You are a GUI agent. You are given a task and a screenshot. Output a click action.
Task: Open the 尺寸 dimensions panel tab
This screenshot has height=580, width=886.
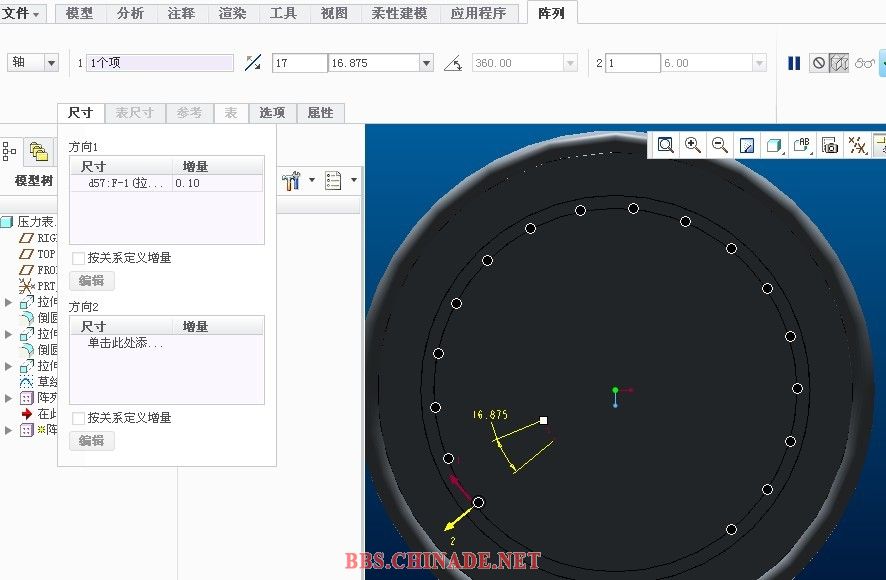(81, 112)
